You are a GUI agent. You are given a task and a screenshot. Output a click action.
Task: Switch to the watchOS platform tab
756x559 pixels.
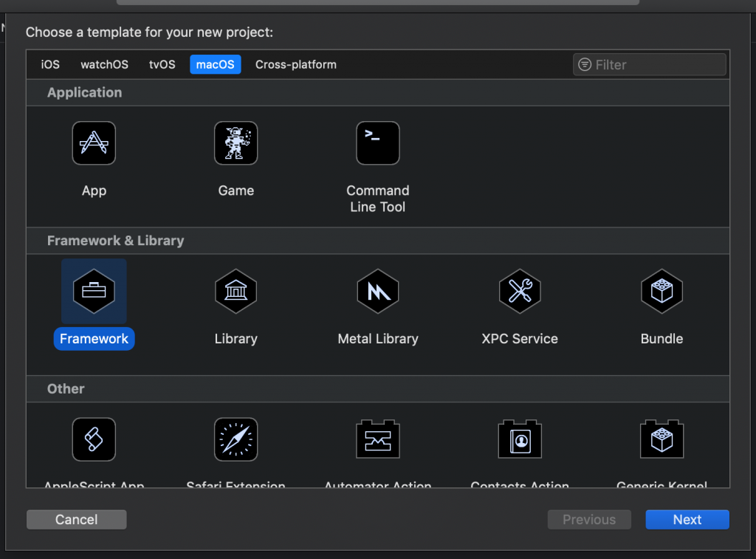point(105,65)
